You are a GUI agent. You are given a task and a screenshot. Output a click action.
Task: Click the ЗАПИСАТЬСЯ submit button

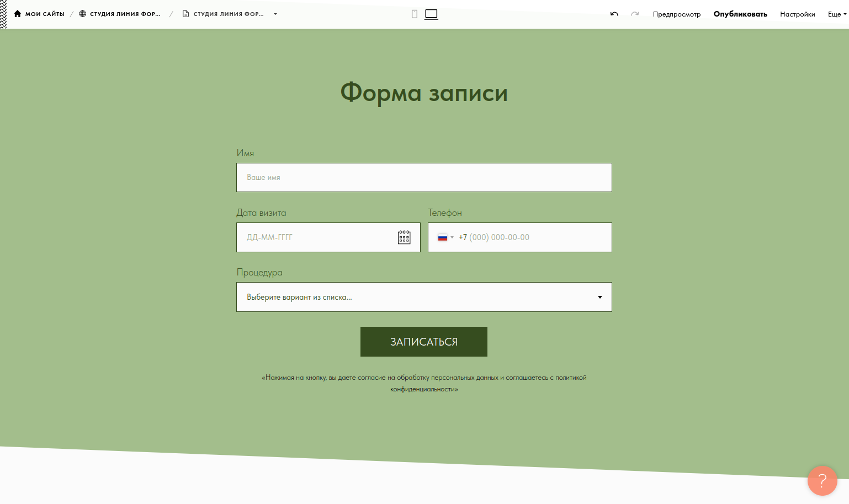pyautogui.click(x=424, y=342)
